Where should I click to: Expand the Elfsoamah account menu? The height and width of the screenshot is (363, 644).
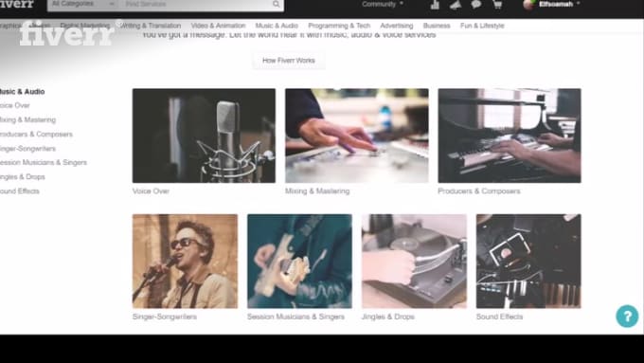click(559, 4)
